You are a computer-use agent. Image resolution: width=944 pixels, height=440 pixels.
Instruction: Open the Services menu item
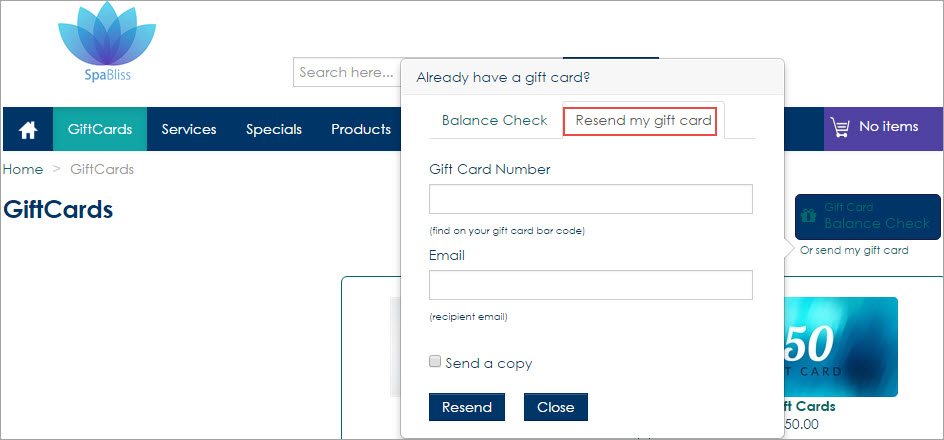click(x=189, y=129)
